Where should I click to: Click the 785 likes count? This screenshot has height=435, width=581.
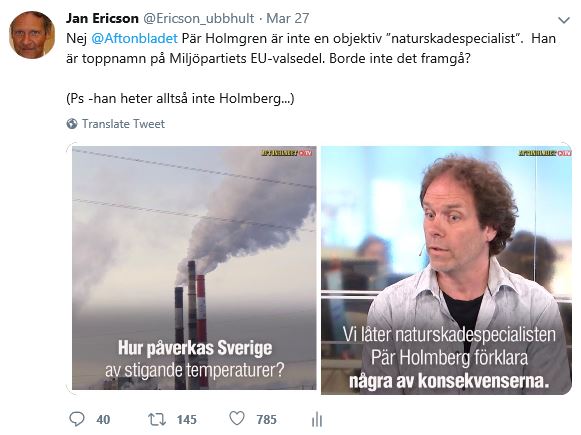[x=266, y=419]
